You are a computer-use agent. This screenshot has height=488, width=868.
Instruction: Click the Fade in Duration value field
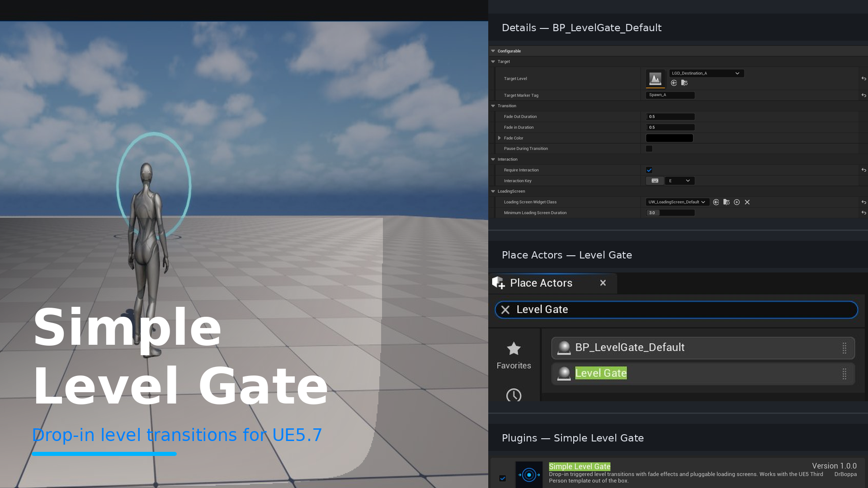670,127
